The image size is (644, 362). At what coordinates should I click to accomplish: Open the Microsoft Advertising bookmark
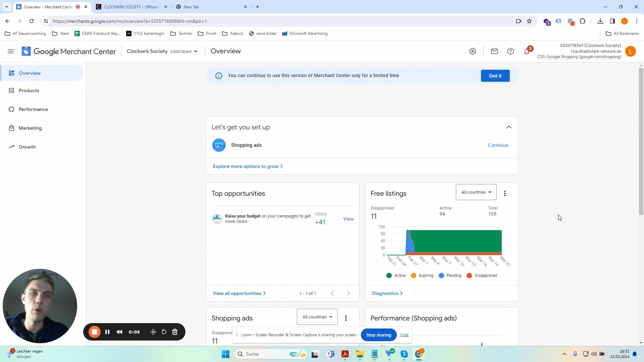(x=305, y=34)
